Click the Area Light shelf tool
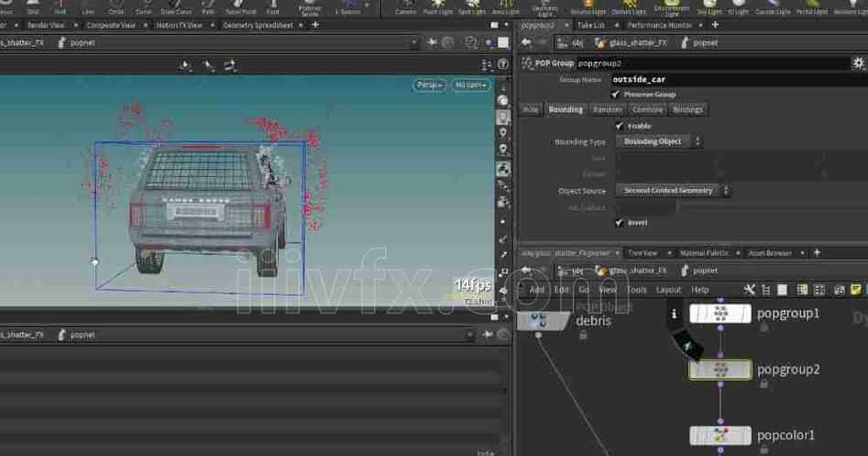 [x=506, y=7]
